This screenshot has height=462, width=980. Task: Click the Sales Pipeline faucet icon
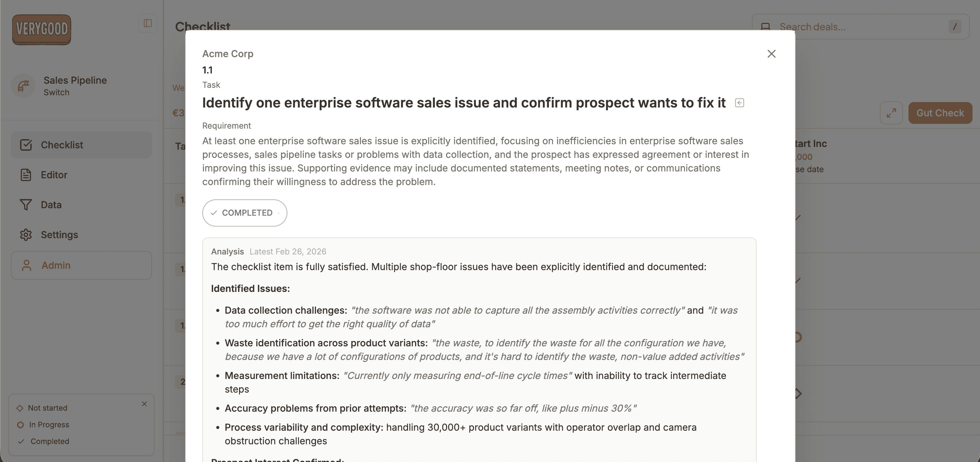click(x=23, y=86)
